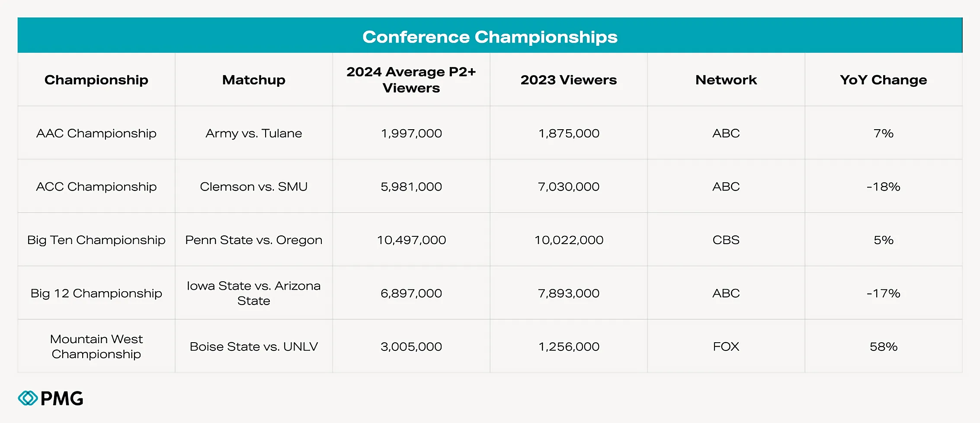Select the AAC Championship cell
Viewport: 980px width, 423px height.
click(96, 133)
